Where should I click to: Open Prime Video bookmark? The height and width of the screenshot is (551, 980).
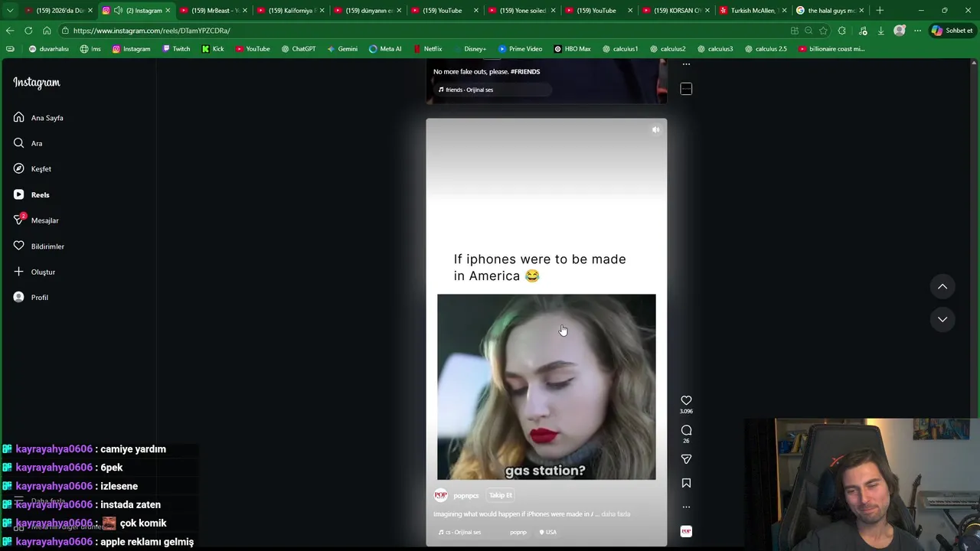coord(520,49)
